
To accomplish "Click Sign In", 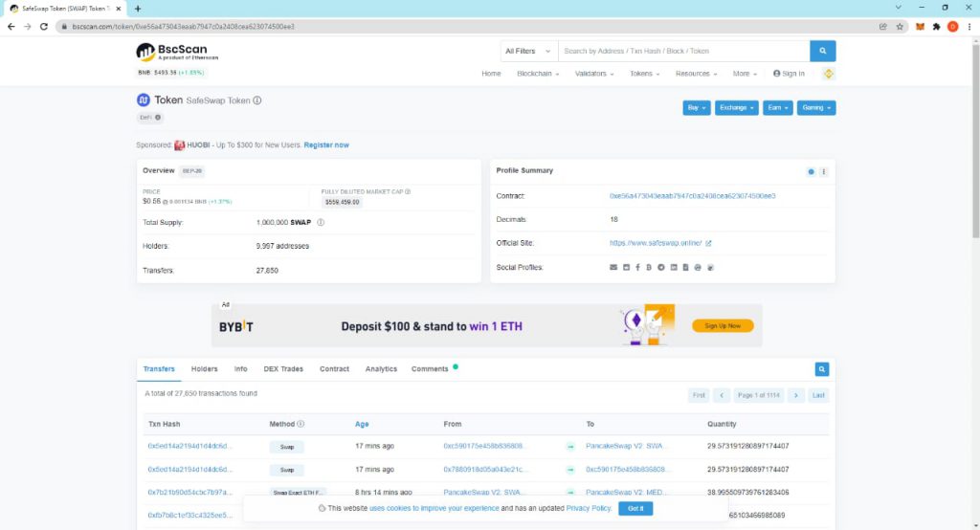I will click(x=789, y=74).
